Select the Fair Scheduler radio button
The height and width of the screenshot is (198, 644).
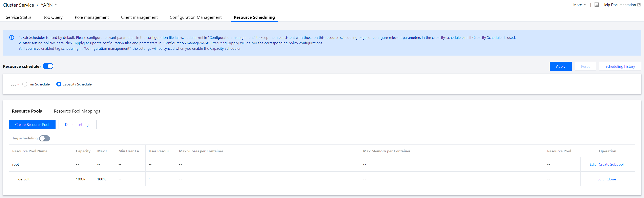pyautogui.click(x=25, y=84)
